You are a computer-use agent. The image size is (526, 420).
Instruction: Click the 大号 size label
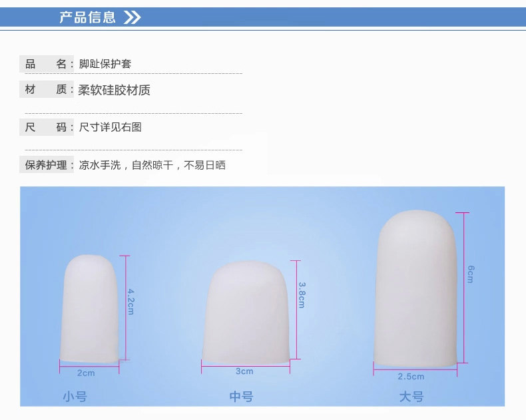tap(411, 397)
